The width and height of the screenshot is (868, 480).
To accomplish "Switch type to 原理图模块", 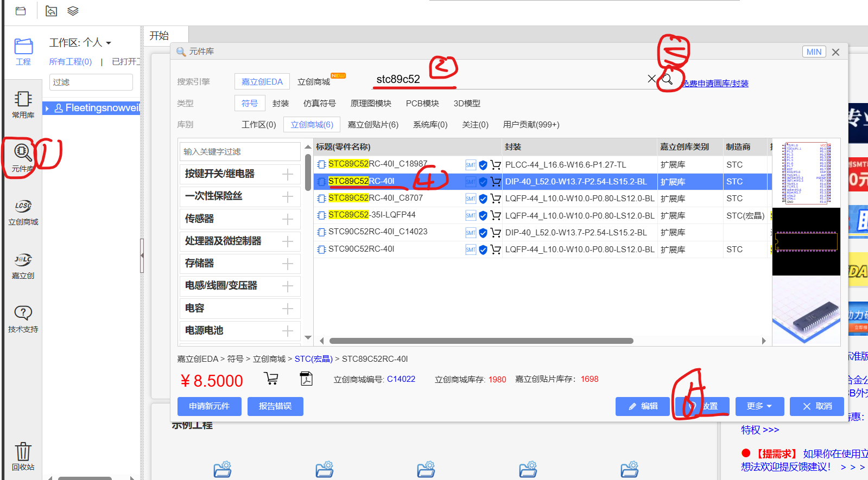I will 371,104.
